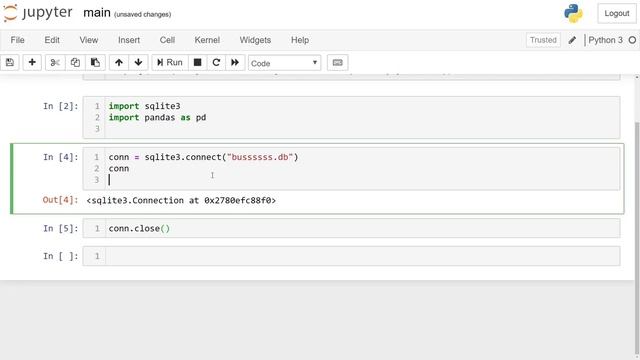
Task: Click the Logout button
Action: pyautogui.click(x=617, y=13)
